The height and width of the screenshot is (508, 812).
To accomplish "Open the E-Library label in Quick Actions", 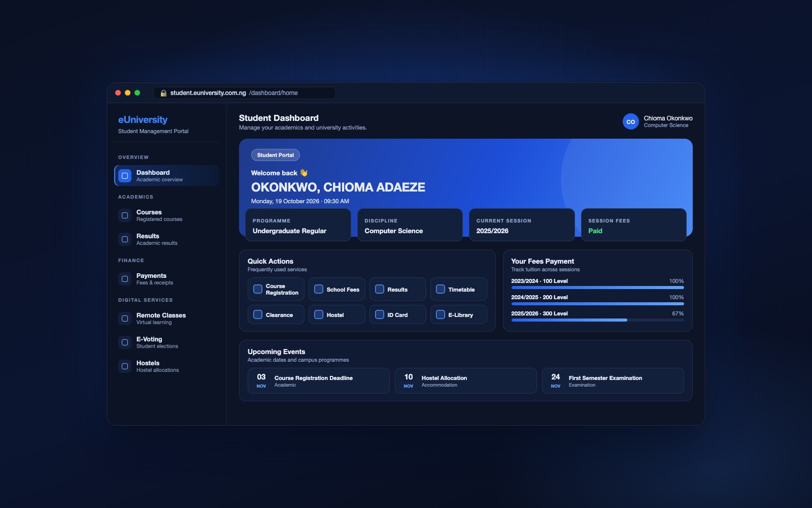I will point(461,315).
